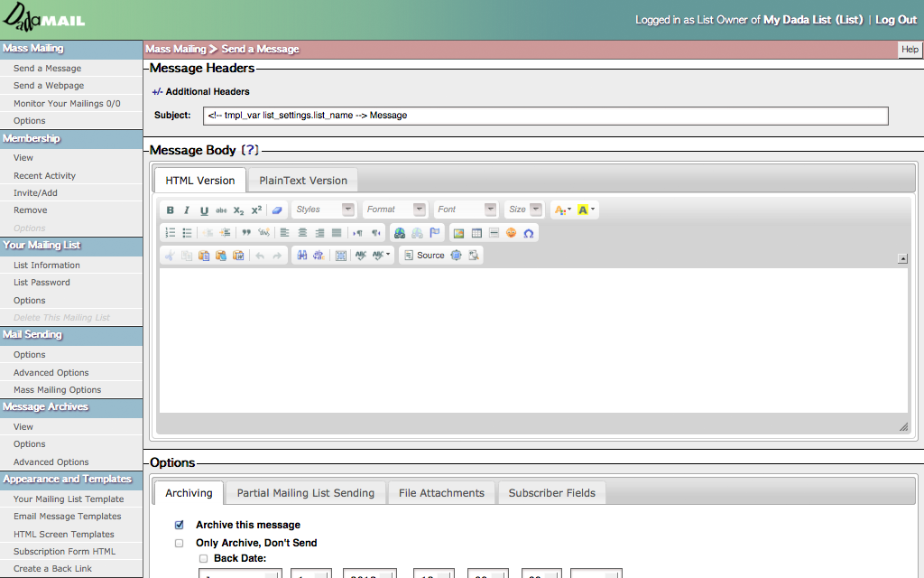Screen dimensions: 924x578
Task: Toggle the 'Archive this message' checkbox
Action: [x=179, y=525]
